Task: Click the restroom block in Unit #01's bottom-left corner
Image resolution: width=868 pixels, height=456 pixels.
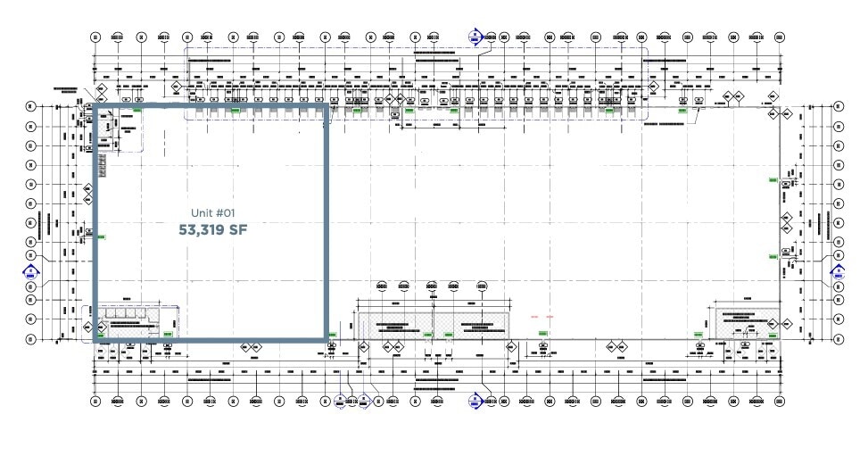Action: point(134,321)
